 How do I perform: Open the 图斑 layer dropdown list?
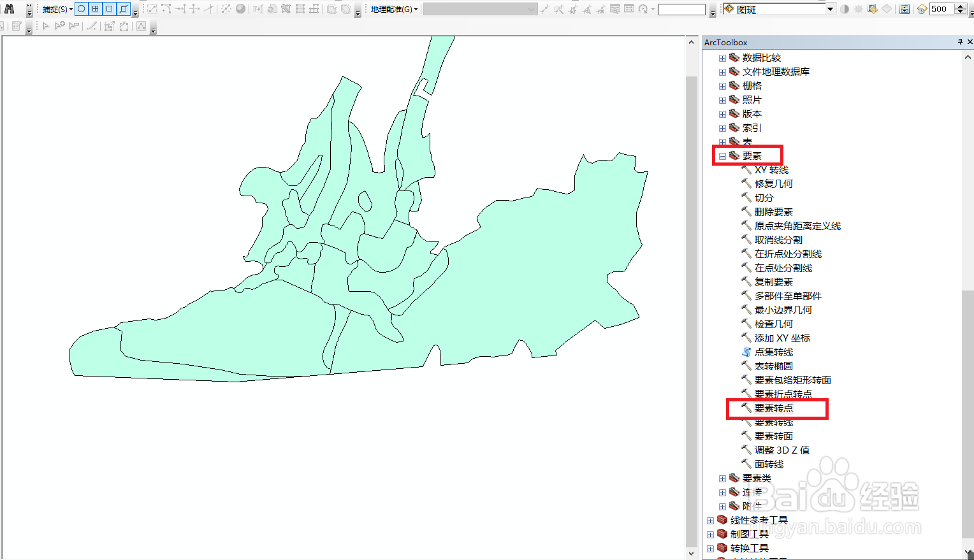(830, 9)
